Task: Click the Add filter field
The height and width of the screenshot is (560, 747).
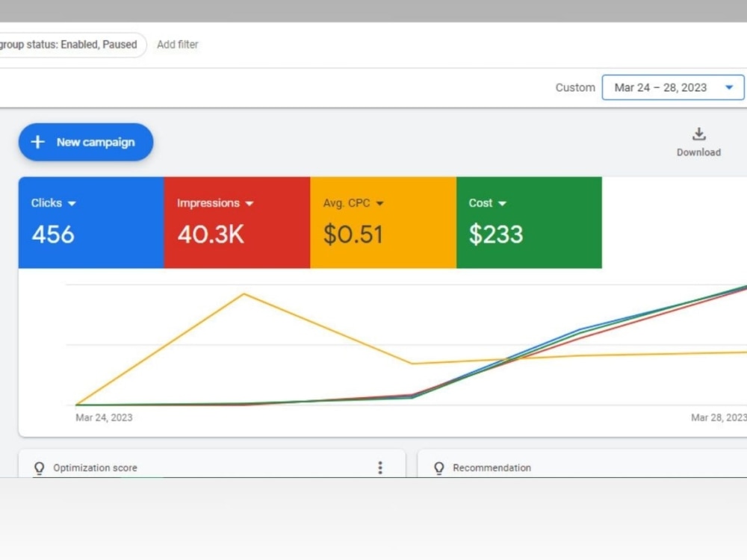Action: coord(177,44)
